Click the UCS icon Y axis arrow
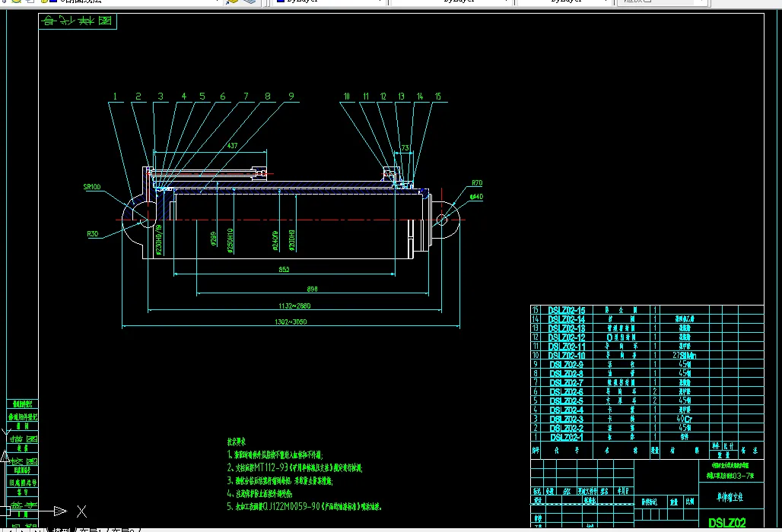The height and width of the screenshot is (532, 782). (x=4, y=457)
